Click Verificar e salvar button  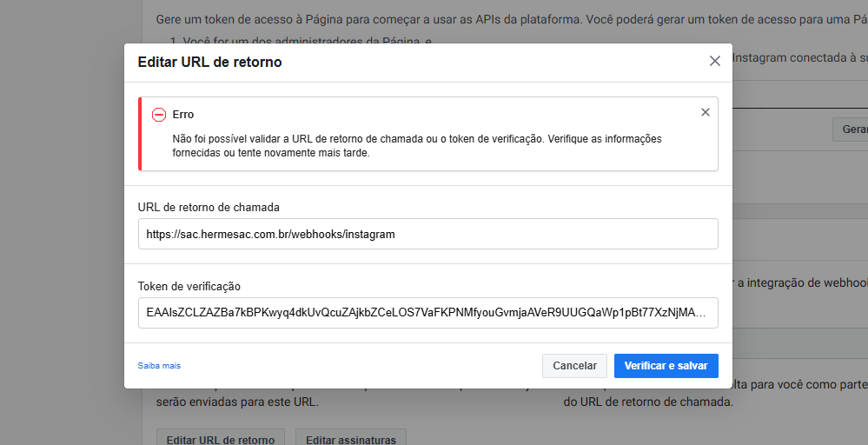[x=666, y=366]
